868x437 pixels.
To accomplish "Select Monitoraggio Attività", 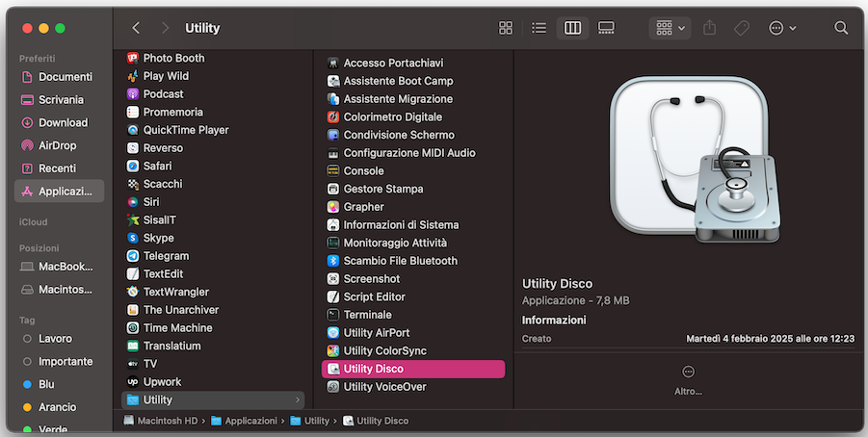I will pyautogui.click(x=413, y=243).
